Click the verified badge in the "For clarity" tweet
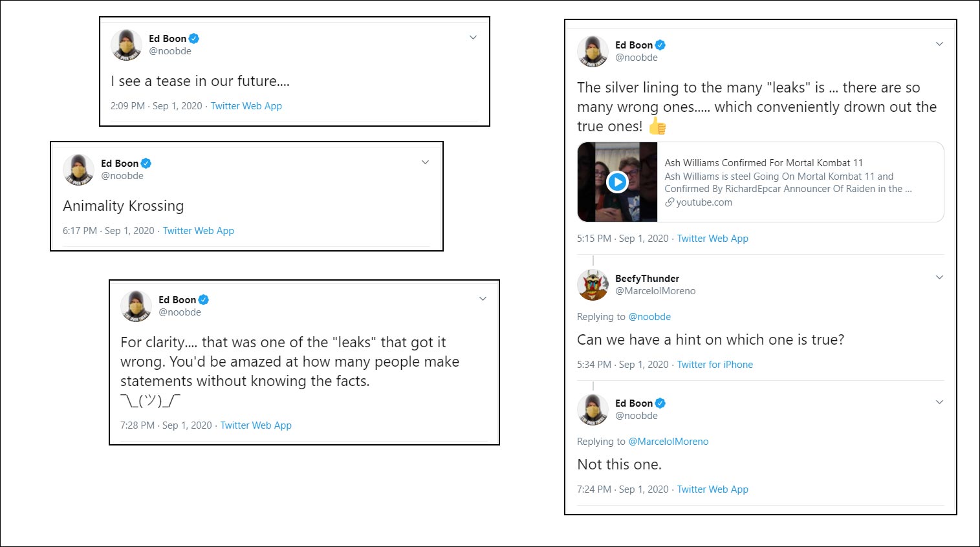Screen dimensions: 980x547 (202, 299)
